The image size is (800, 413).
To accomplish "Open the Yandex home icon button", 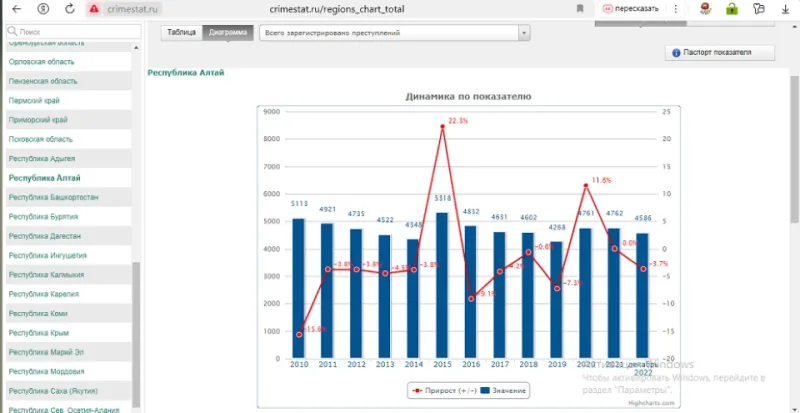I will coord(43,9).
